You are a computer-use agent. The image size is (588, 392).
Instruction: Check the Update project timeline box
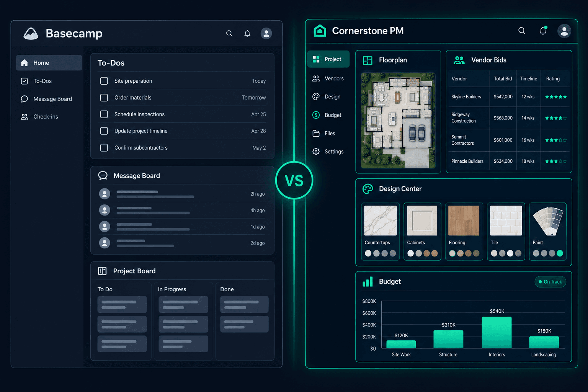104,131
